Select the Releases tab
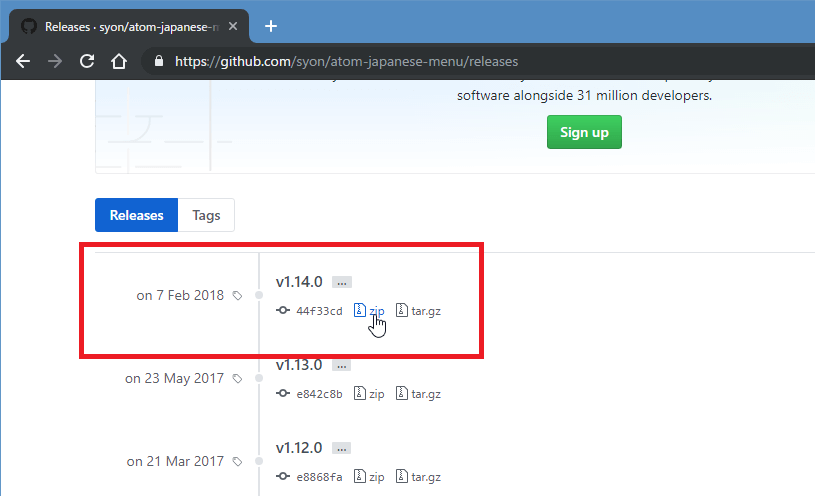 [136, 215]
